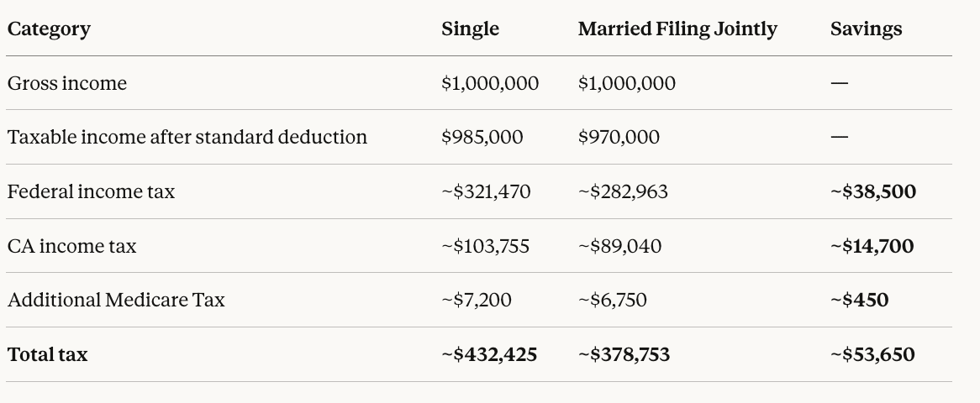
Task: Select the Single gross income $1,000,000 cell
Action: [x=490, y=83]
